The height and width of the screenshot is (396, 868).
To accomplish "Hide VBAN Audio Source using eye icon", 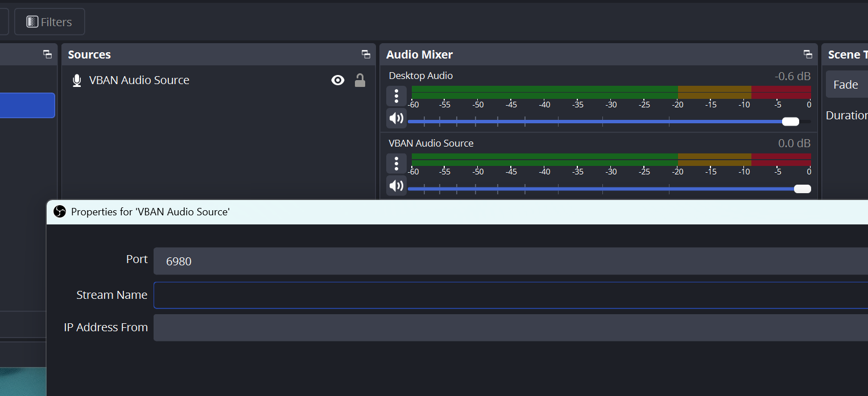I will (x=338, y=81).
